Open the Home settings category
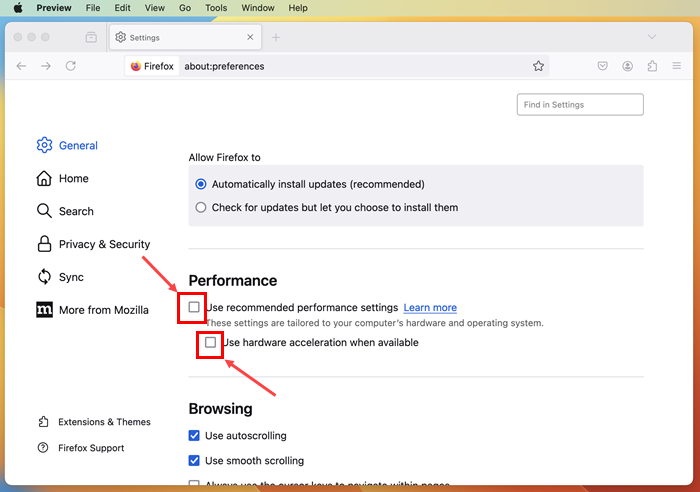Viewport: 700px width, 492px height. tap(62, 178)
